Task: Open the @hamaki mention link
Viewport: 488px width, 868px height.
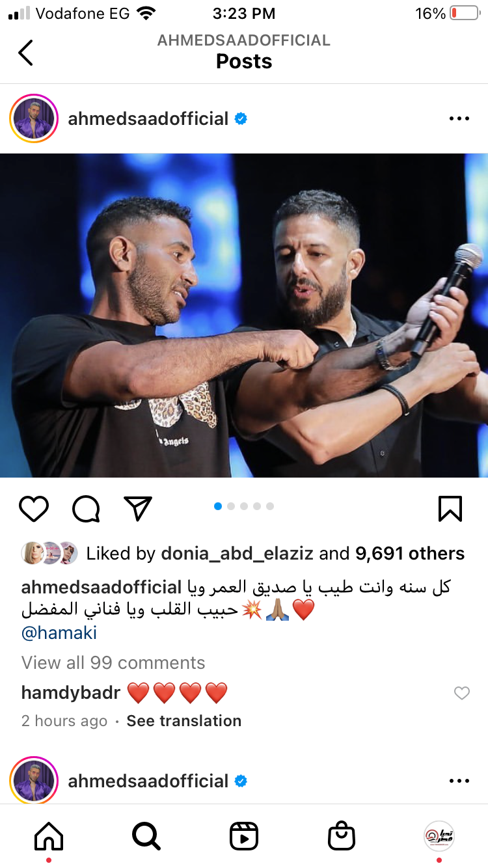Action: 59,632
